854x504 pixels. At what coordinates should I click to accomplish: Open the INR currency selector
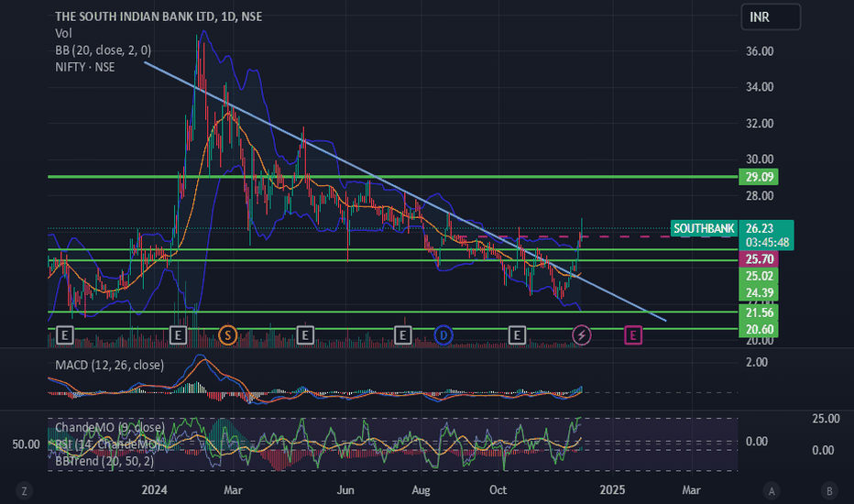pyautogui.click(x=771, y=16)
